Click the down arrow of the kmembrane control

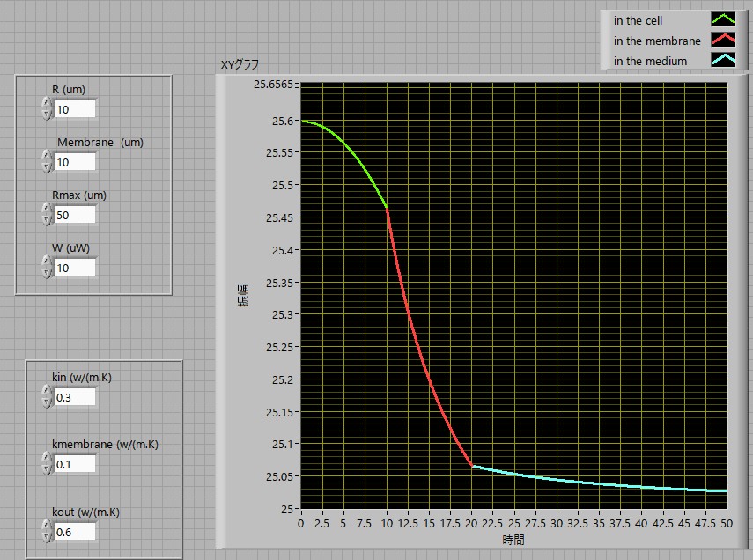pyautogui.click(x=47, y=468)
